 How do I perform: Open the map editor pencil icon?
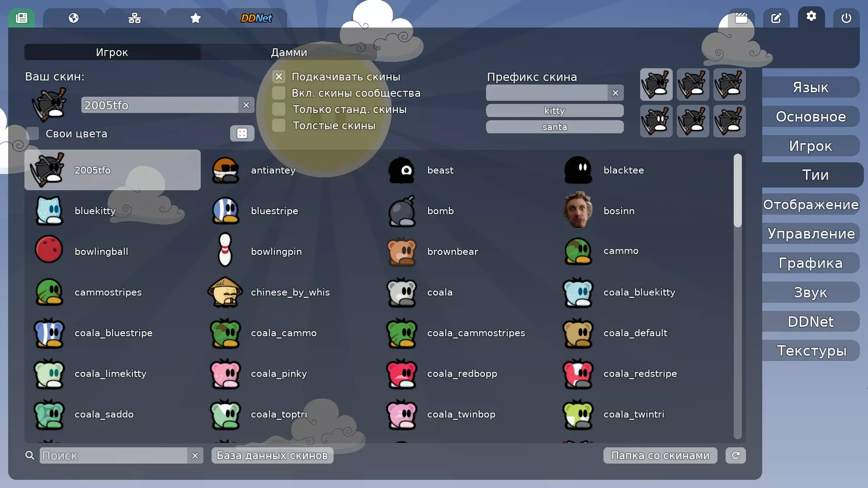click(776, 18)
